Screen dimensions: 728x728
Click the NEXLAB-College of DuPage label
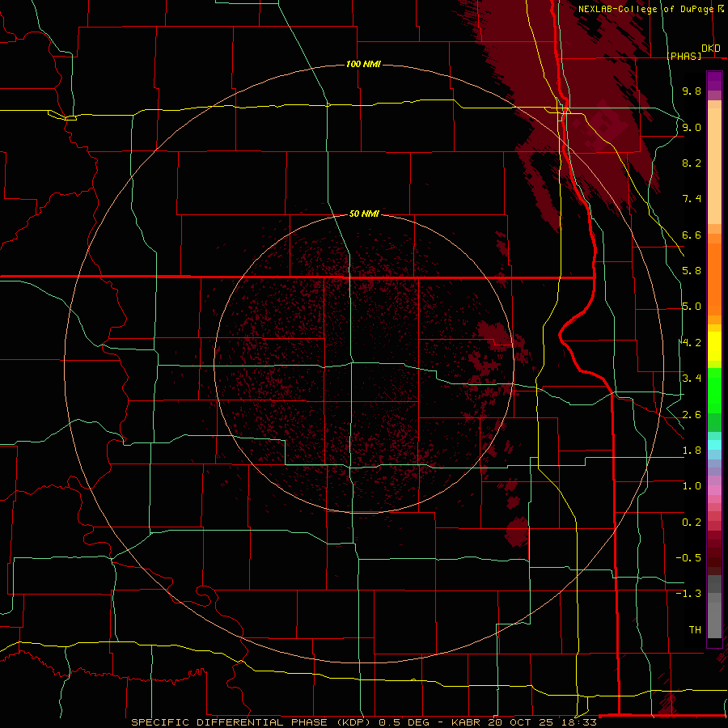click(x=651, y=9)
